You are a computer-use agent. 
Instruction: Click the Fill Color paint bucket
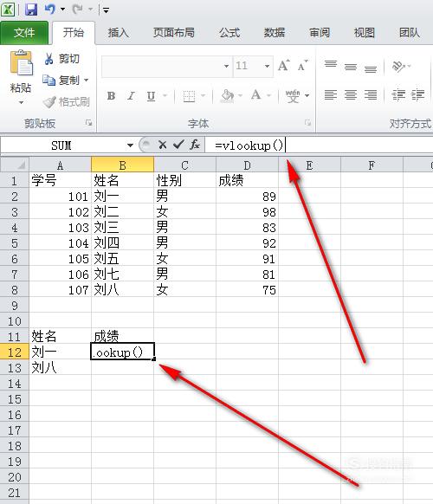click(227, 95)
